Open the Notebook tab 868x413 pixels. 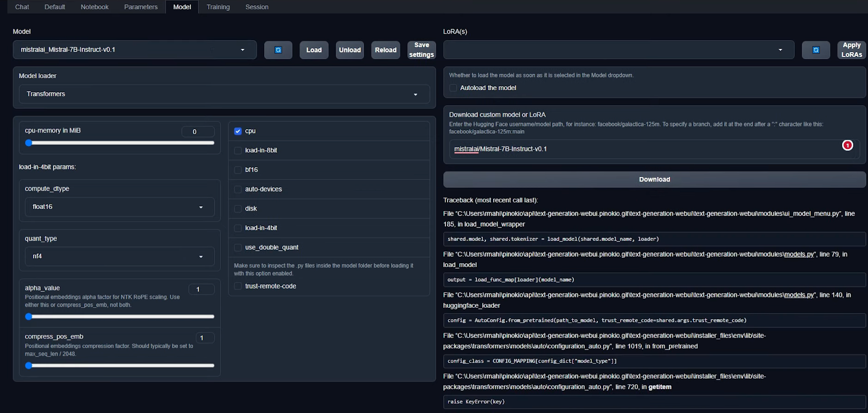coord(94,7)
